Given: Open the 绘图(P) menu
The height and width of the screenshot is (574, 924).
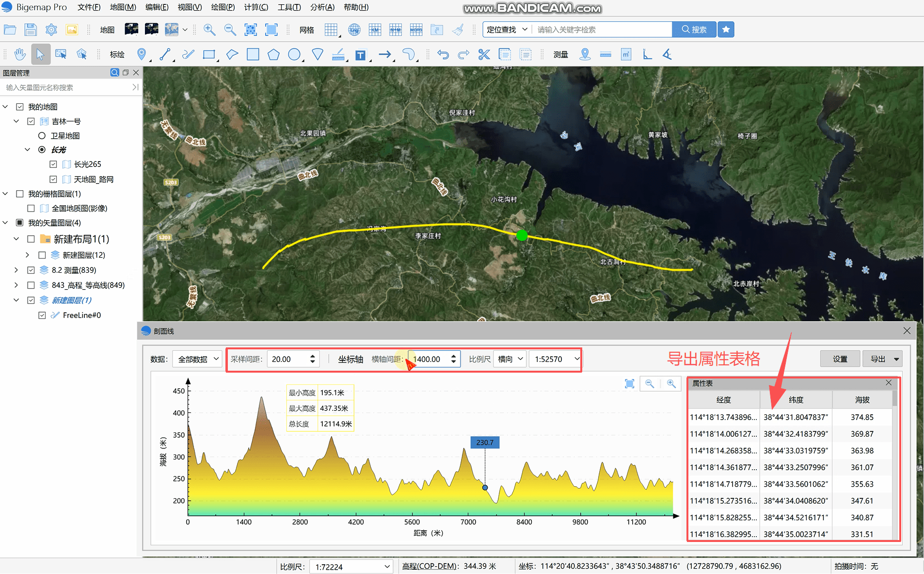Looking at the screenshot, I should click(x=223, y=7).
